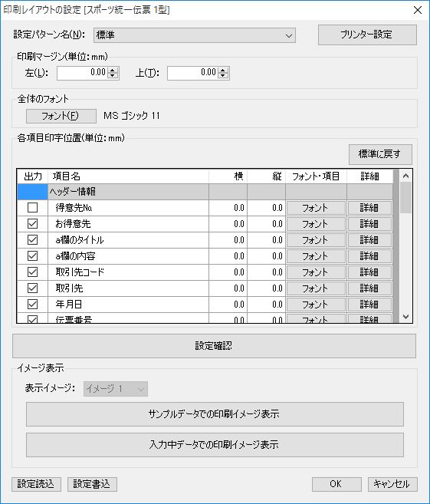Screen dimensions: 430x504
Task: Open フォント settings for a欄のタイトル row
Action: point(316,240)
